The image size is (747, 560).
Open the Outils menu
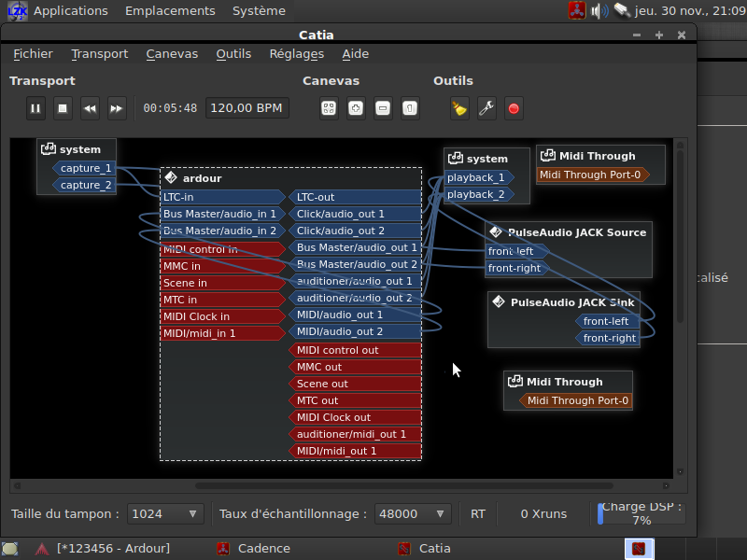point(233,54)
